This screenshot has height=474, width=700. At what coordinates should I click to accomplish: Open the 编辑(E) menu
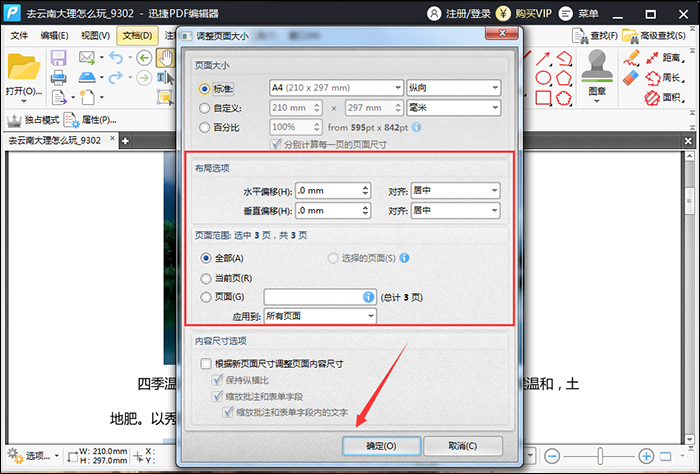point(54,35)
